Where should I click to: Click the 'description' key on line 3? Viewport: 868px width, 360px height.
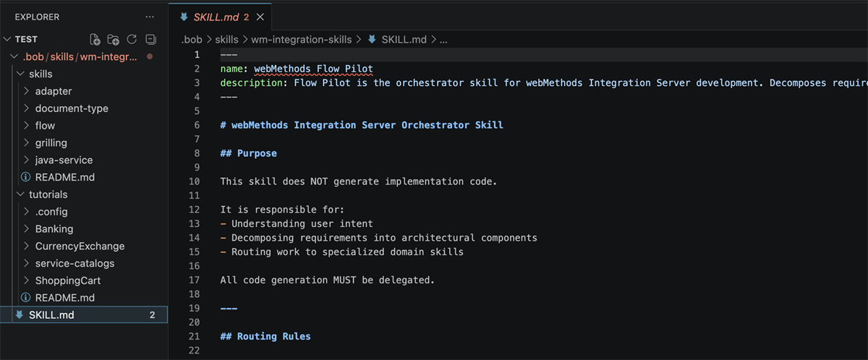point(251,82)
